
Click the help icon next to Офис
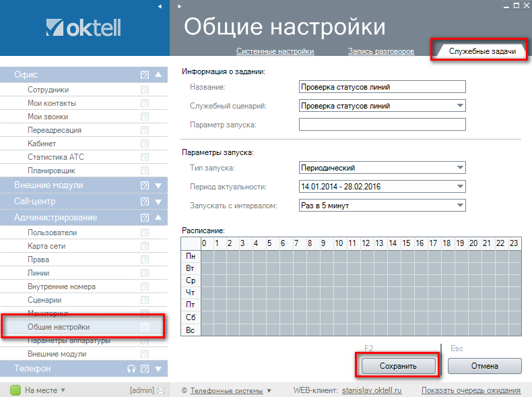tap(144, 75)
